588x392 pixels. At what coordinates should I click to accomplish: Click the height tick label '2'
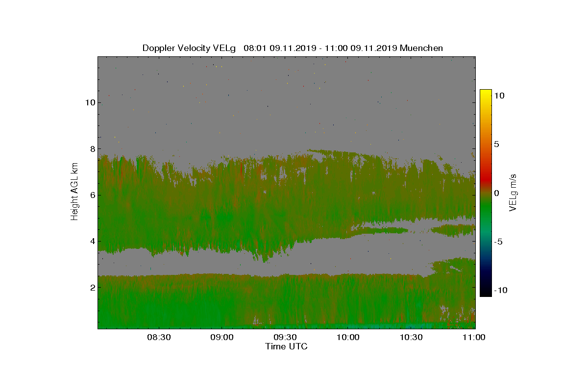pyautogui.click(x=92, y=287)
